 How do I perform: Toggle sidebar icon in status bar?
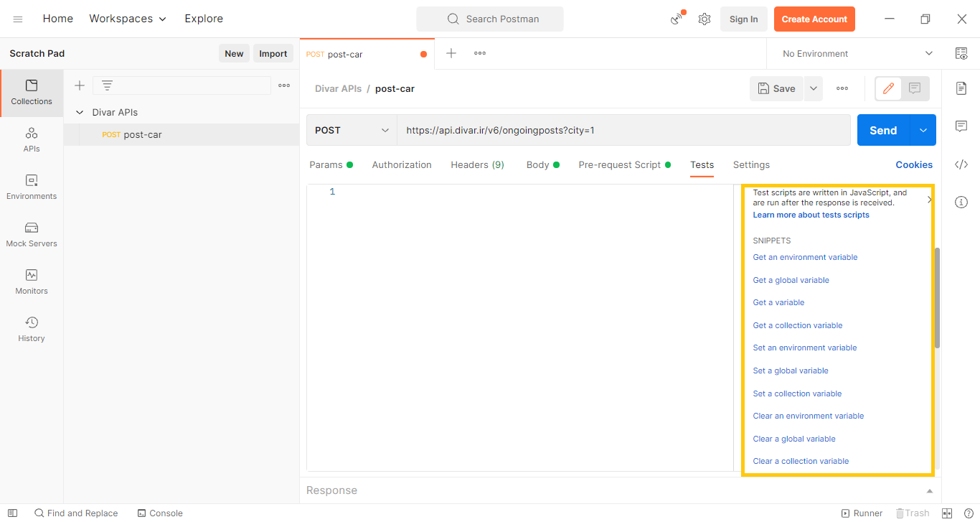tap(12, 513)
